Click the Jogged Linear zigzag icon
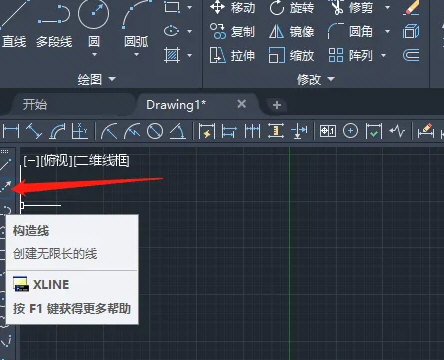Screen dimensions: 444x360 click(397, 131)
